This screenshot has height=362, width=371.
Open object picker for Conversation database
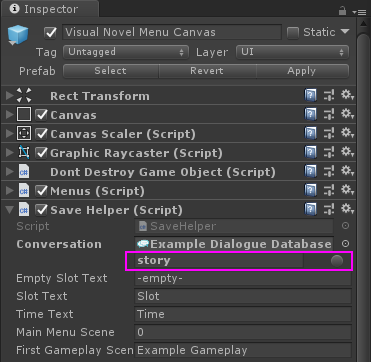tap(345, 244)
